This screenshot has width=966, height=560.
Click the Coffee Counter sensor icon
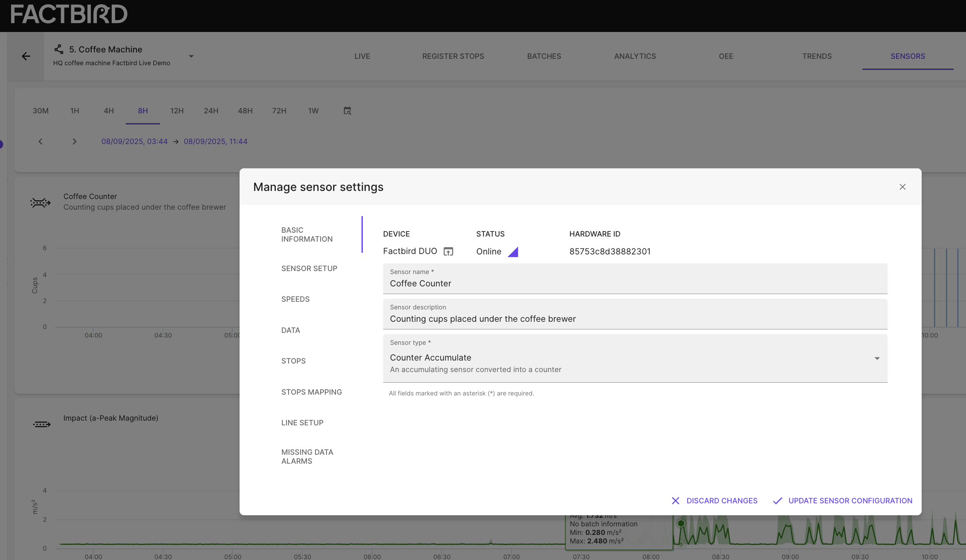[x=40, y=203]
